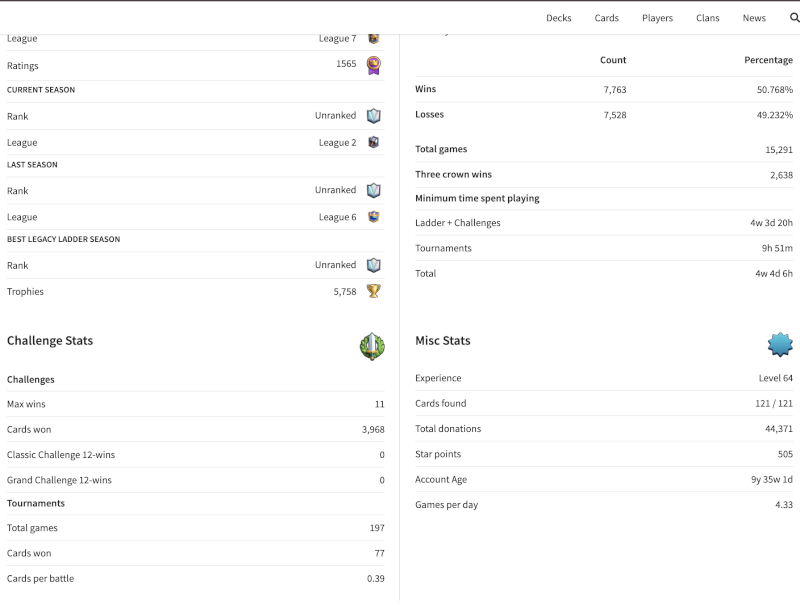Click the Challenge Stats sword emblem icon
This screenshot has height=605, width=800.
coord(372,346)
